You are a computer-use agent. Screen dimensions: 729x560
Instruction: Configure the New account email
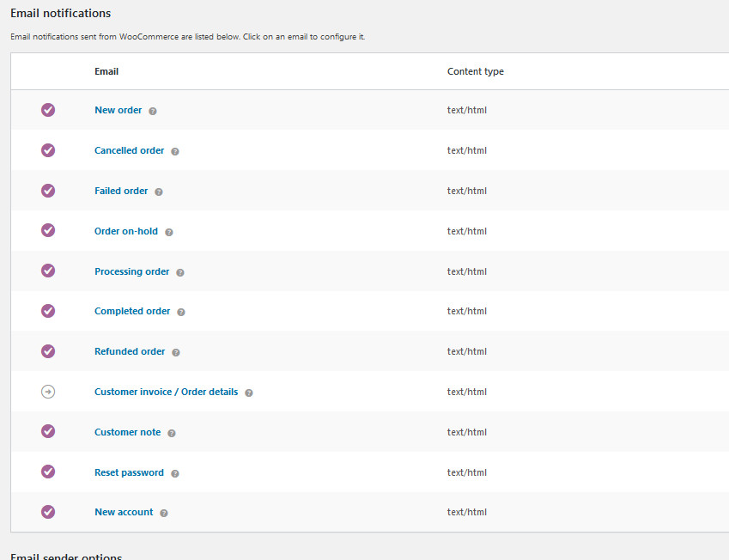point(124,512)
